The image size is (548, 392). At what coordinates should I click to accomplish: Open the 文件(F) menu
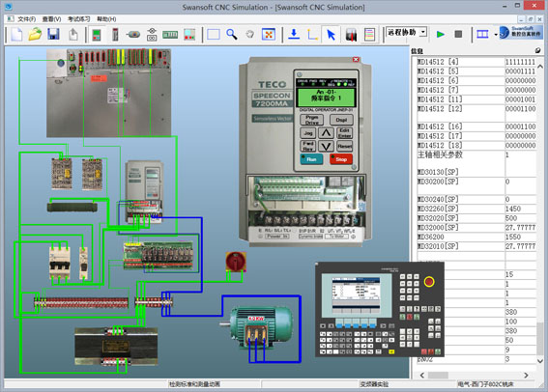pos(26,19)
